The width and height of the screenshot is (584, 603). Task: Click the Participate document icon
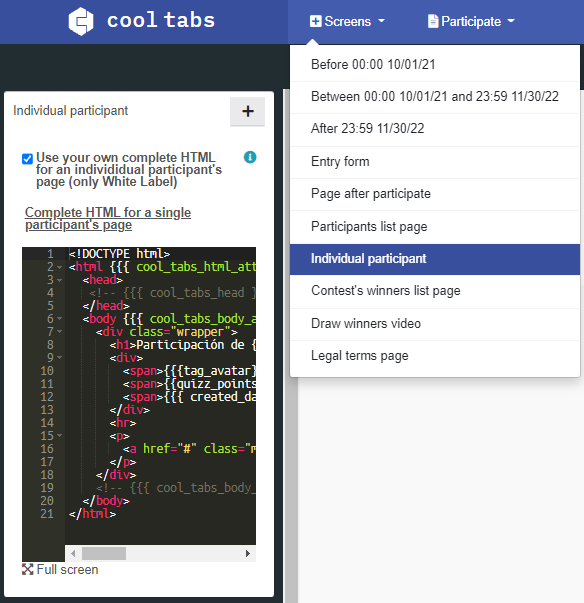[433, 21]
